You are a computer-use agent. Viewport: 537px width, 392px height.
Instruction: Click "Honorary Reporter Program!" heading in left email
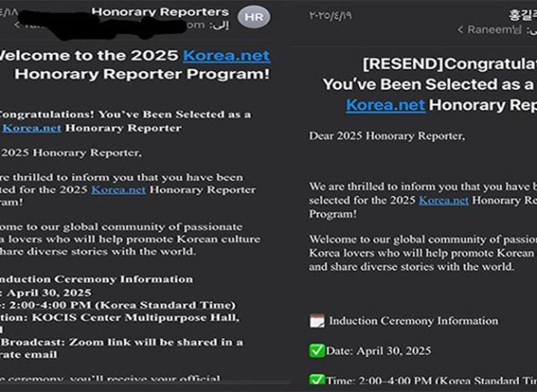142,74
